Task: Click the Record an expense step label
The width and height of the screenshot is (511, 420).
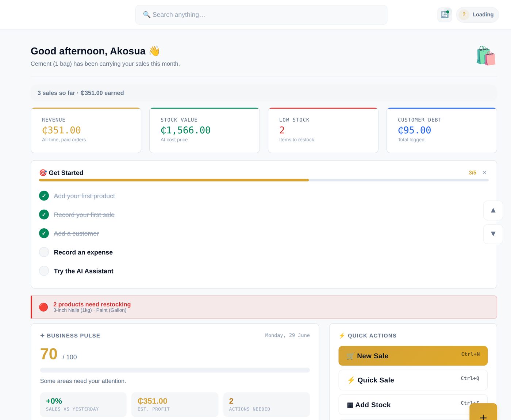Action: click(83, 252)
